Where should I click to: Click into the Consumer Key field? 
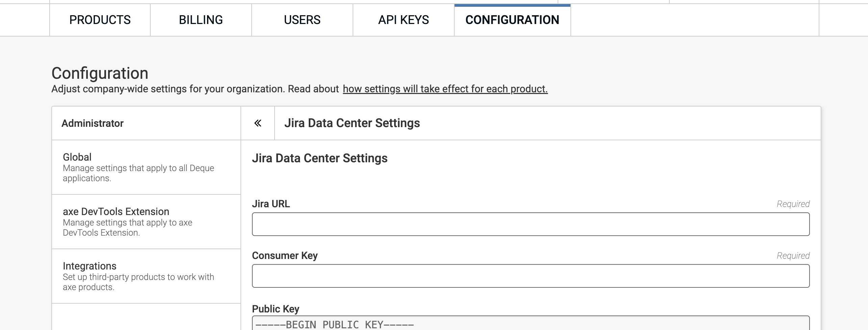(531, 276)
